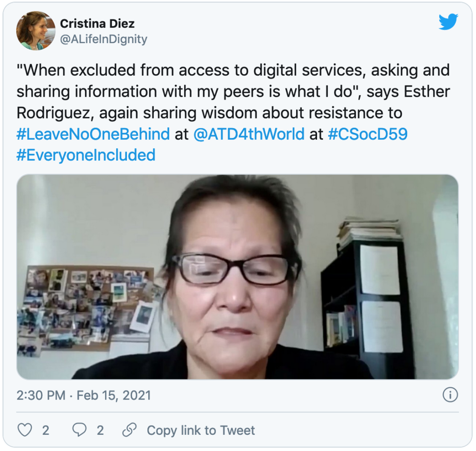The height and width of the screenshot is (451, 476).
Task: Visit the @ATD4thWorld mention
Action: click(249, 134)
